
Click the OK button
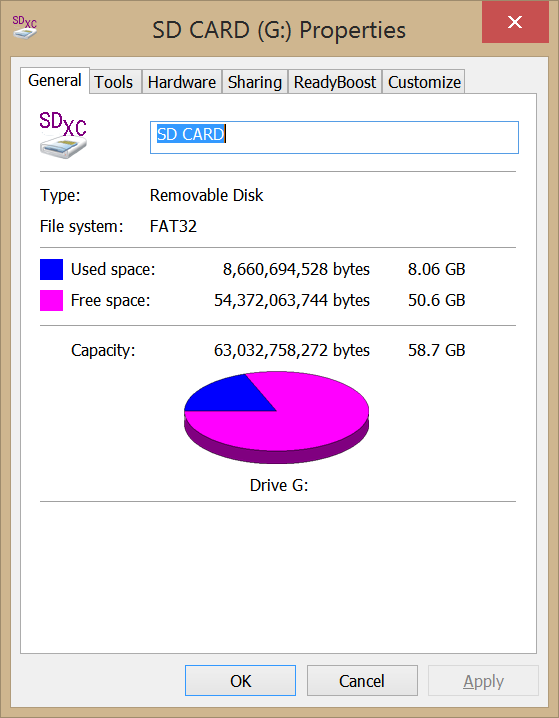(240, 681)
